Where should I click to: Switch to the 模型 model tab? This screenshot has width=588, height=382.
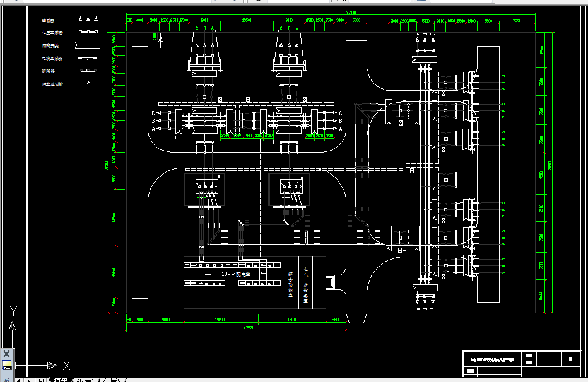tap(61, 379)
